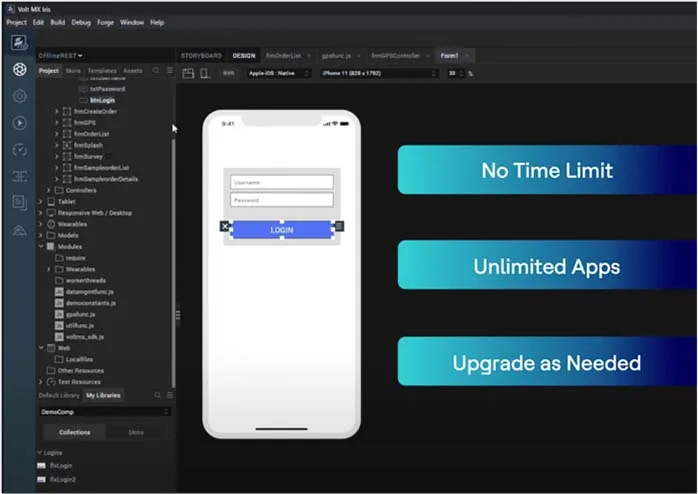Select the phone device view icon in the toolbar
Viewport: 698px width, 494px height.
coord(205,73)
